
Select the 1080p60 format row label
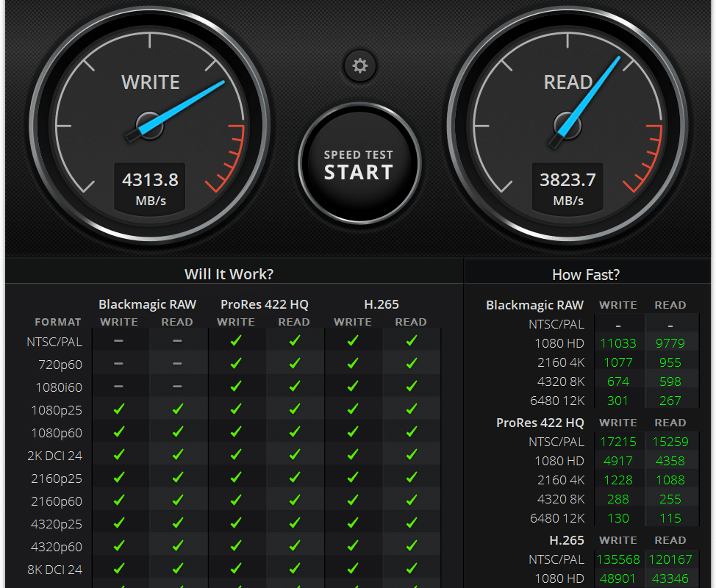tap(57, 433)
